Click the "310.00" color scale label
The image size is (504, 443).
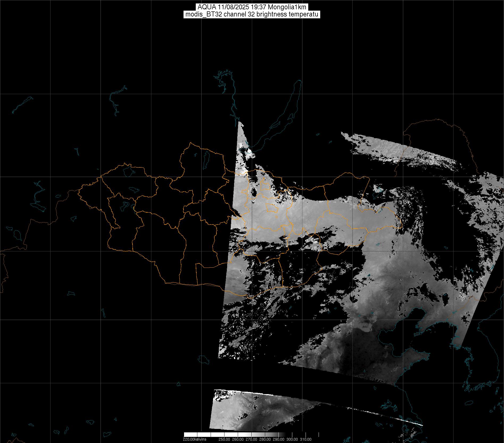306,439
